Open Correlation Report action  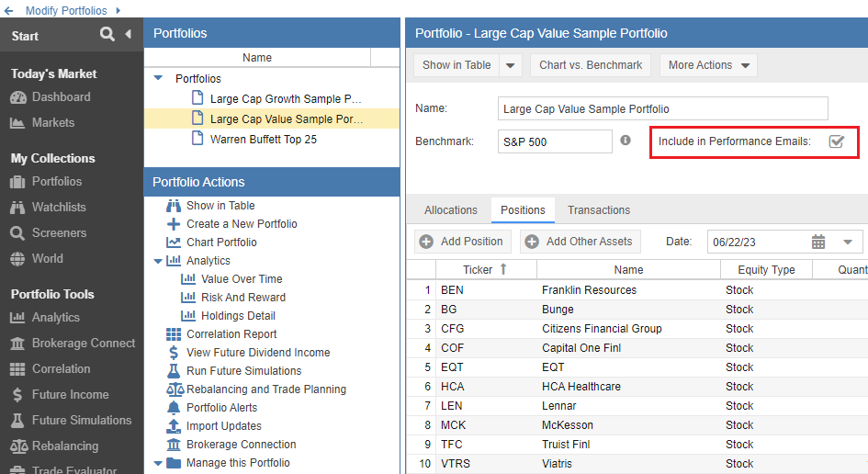tap(221, 333)
